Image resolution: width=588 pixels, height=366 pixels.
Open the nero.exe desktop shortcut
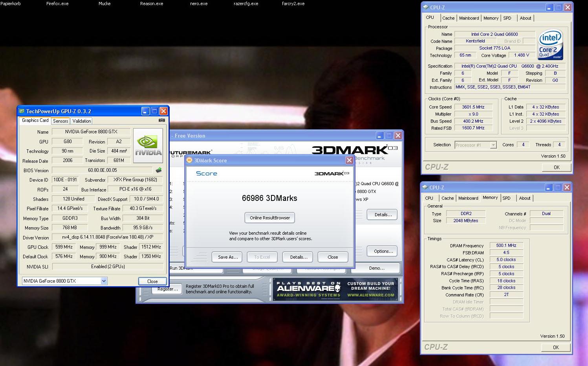point(199,4)
